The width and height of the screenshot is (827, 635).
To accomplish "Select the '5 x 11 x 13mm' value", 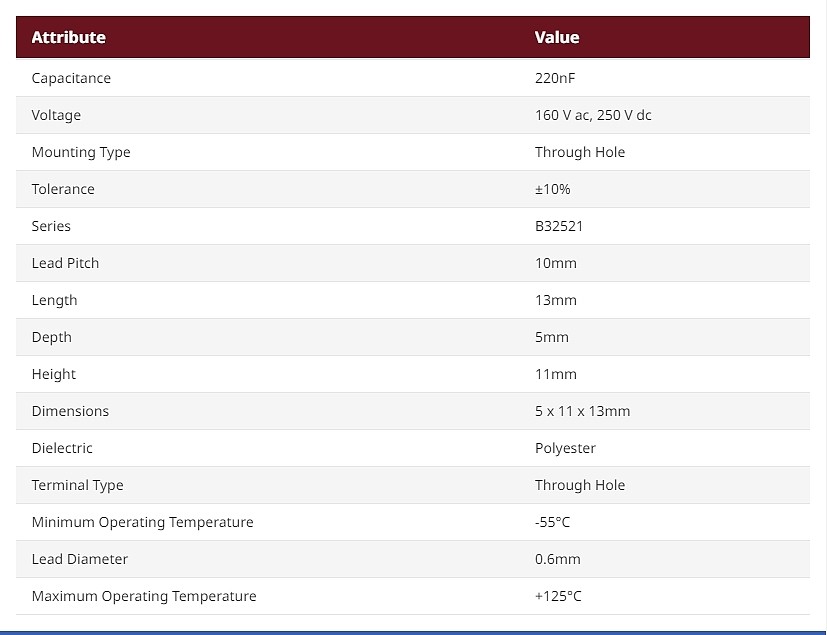I will coord(583,411).
